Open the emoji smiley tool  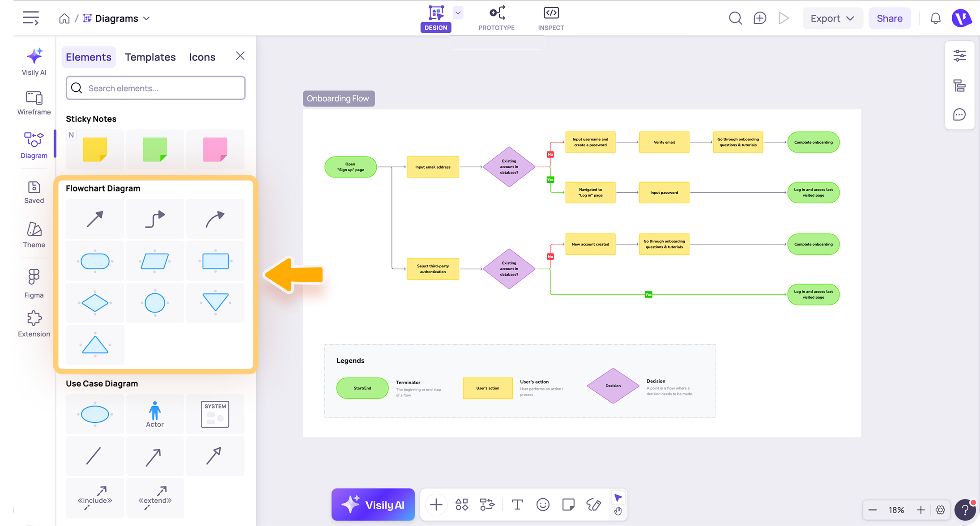(543, 505)
